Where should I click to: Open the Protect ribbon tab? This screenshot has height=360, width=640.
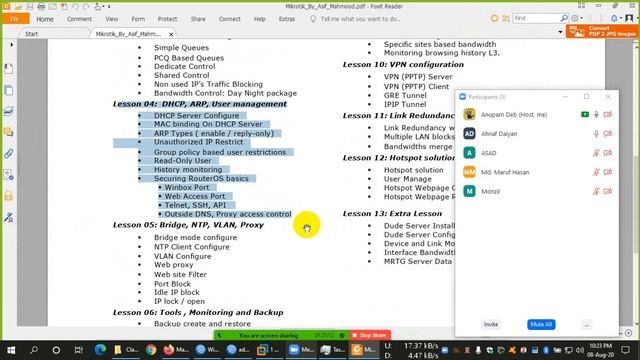click(167, 19)
